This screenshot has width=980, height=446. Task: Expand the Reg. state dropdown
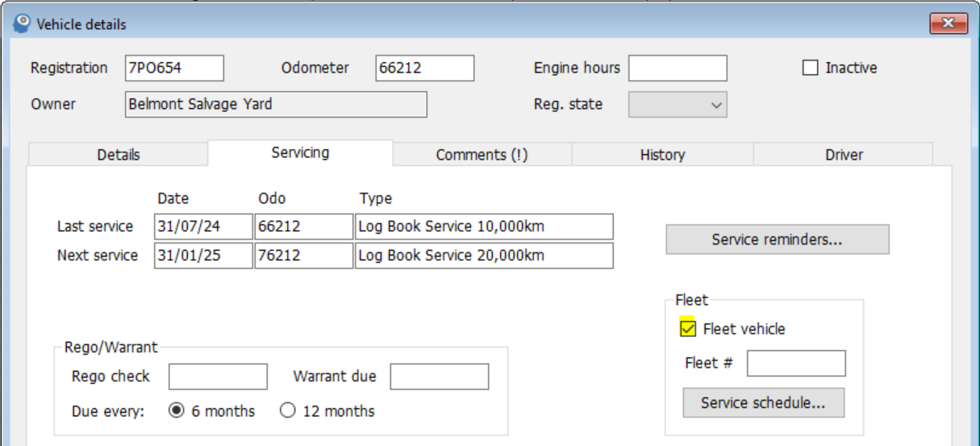(x=678, y=105)
